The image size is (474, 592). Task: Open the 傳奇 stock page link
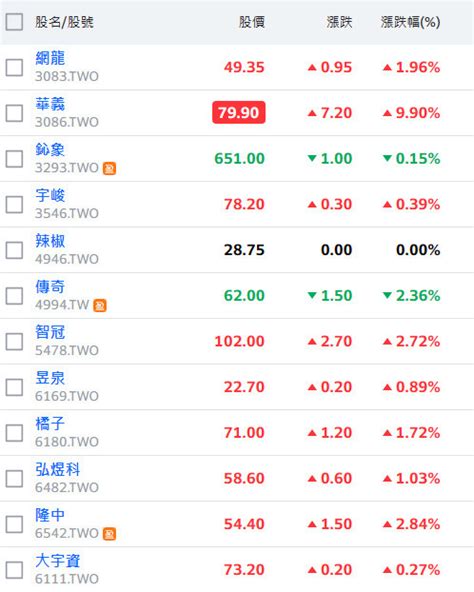[x=50, y=287]
